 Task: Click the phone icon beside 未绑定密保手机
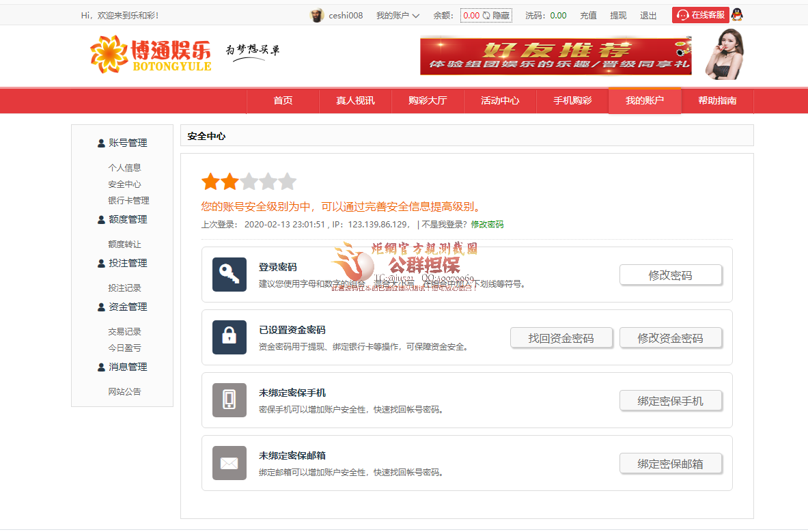[229, 400]
